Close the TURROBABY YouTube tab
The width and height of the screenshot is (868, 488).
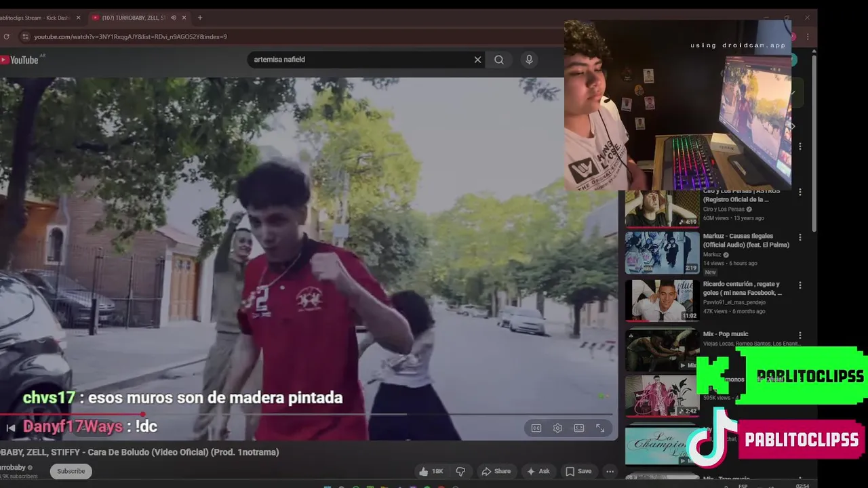click(x=184, y=18)
